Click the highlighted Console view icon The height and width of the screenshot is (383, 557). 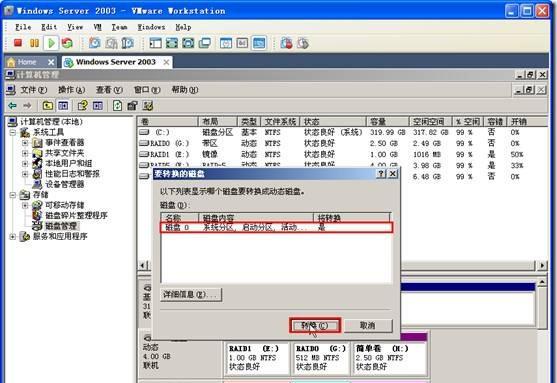pos(259,43)
